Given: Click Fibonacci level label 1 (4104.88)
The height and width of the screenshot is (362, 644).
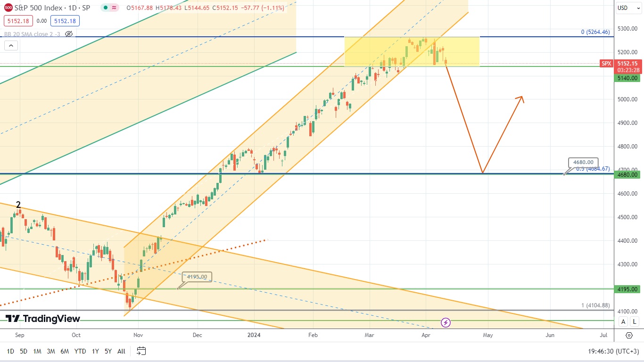Looking at the screenshot, I should pyautogui.click(x=595, y=305).
